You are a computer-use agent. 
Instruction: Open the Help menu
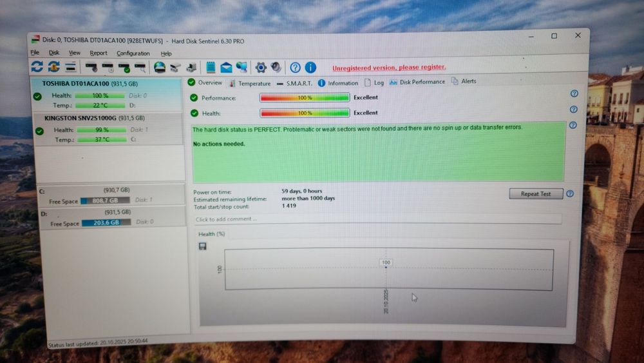pos(166,54)
